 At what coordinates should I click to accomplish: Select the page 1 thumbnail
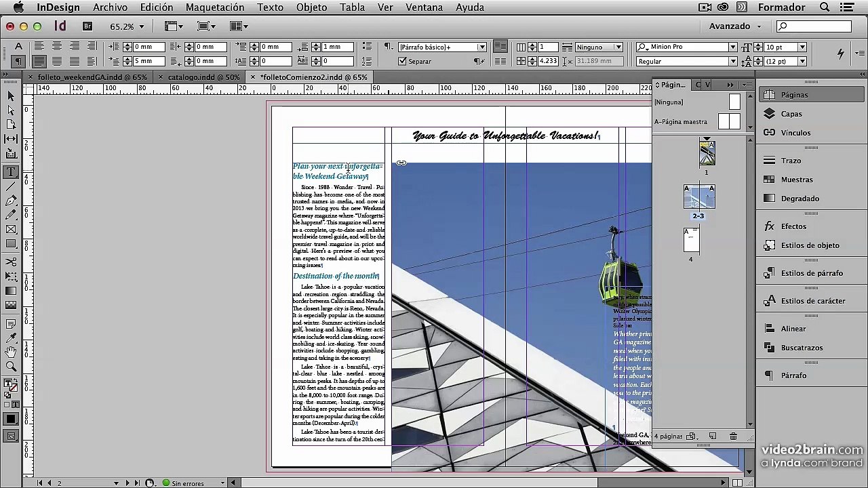click(707, 154)
